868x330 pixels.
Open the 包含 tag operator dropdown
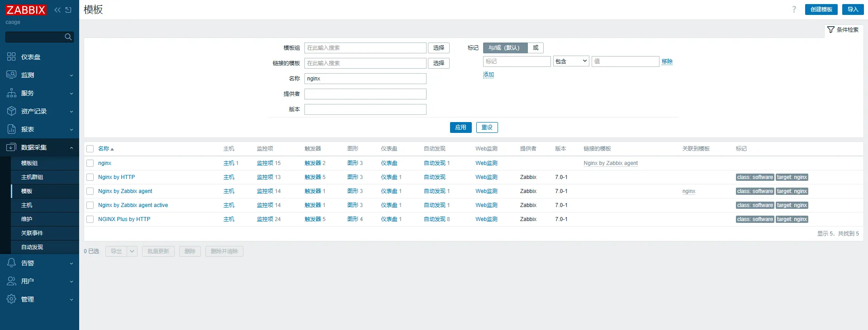click(x=571, y=61)
